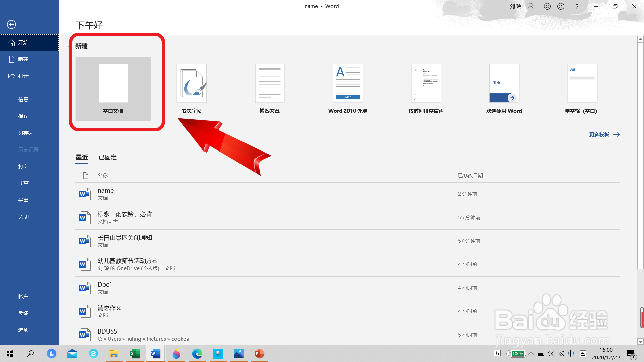Open 柳永，雨霖铃，必背 document
The height and width of the screenshot is (362, 644).
point(347,218)
